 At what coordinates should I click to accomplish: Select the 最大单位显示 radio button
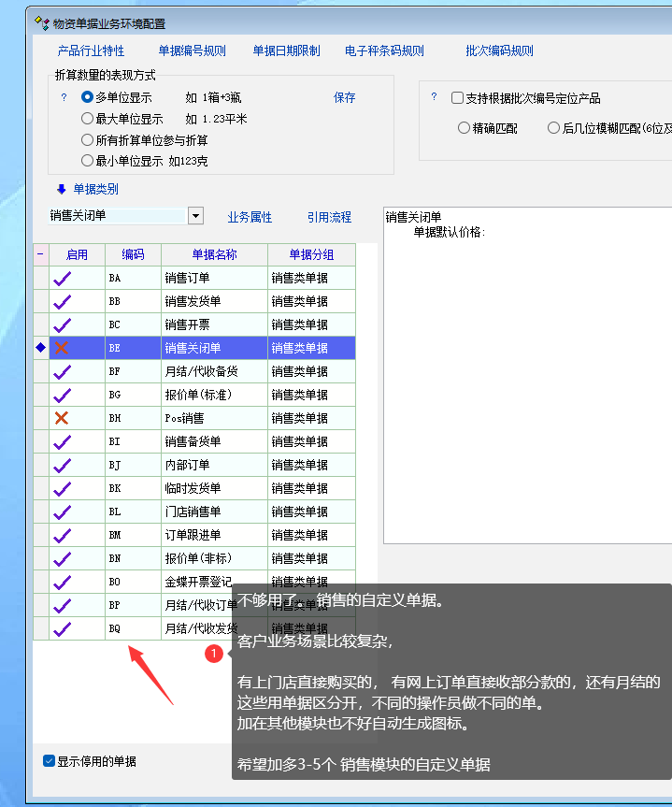[87, 119]
